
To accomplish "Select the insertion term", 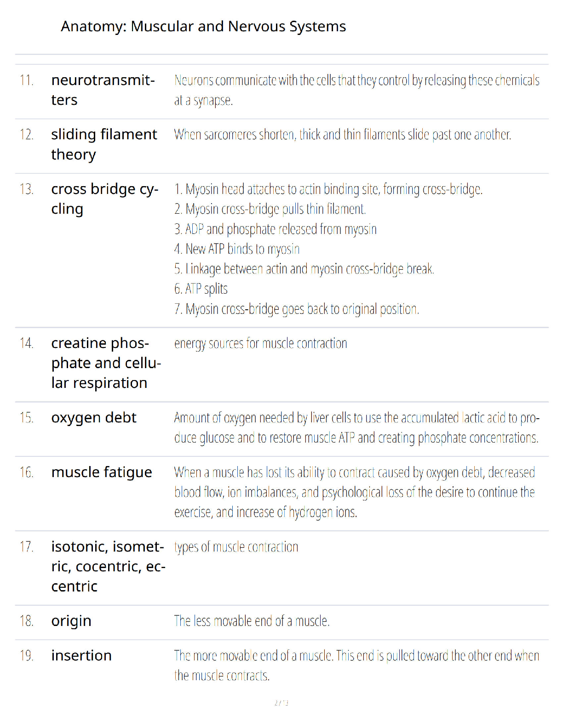I will point(81,655).
